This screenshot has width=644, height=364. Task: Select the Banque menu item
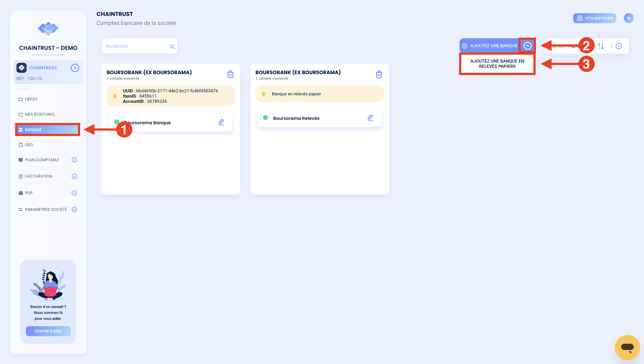[48, 129]
